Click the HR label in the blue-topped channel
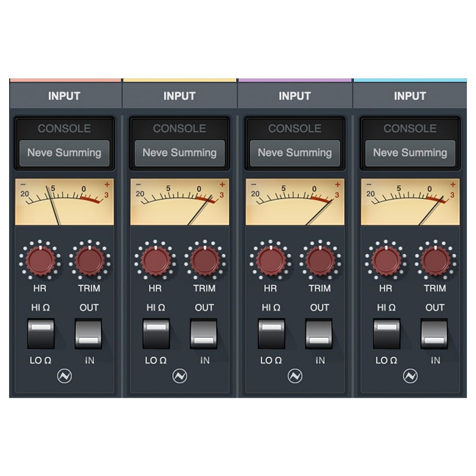Screen dimensions: 476x476 (386, 288)
